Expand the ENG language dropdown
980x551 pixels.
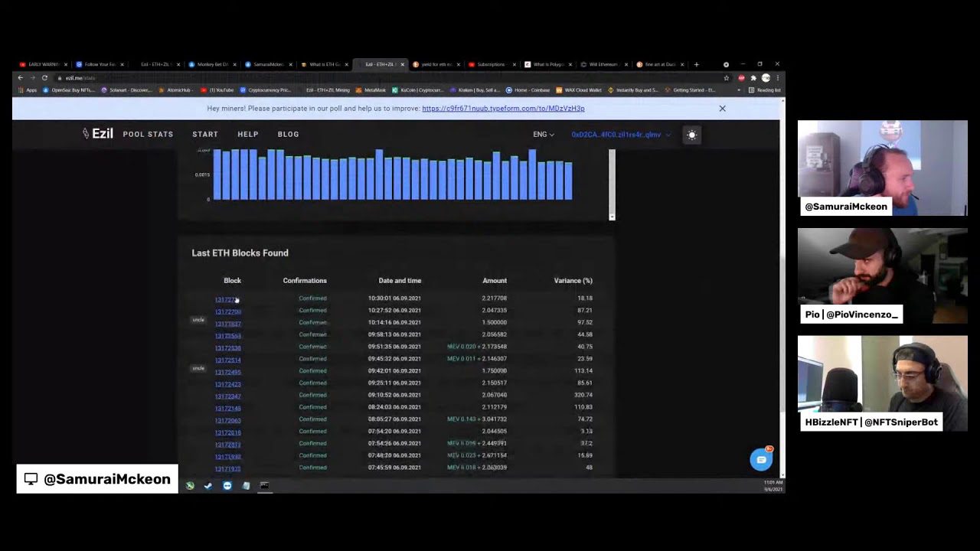(543, 134)
